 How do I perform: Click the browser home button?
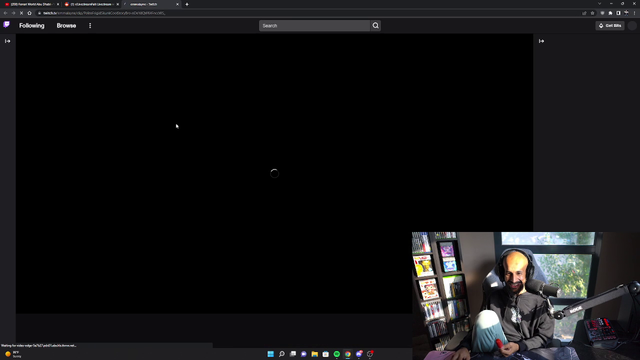point(29,13)
